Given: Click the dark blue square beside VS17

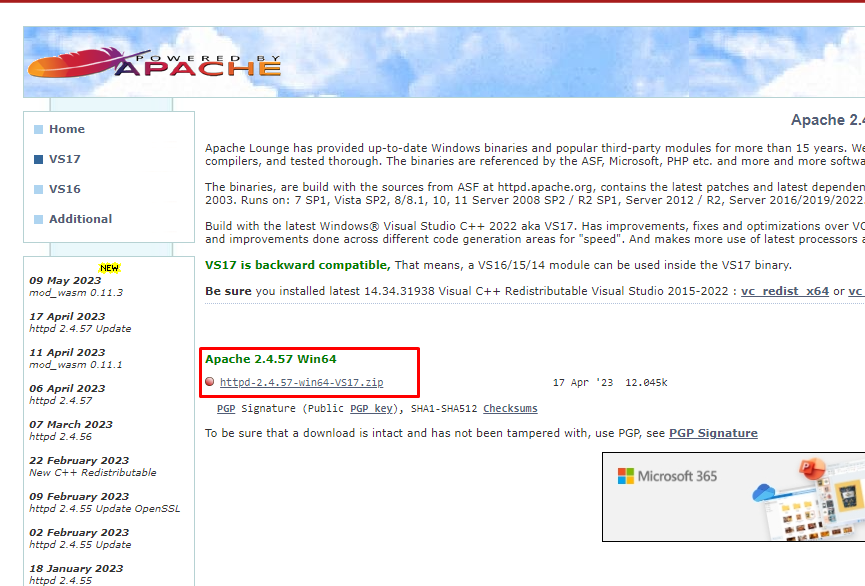Looking at the screenshot, I should click(38, 158).
